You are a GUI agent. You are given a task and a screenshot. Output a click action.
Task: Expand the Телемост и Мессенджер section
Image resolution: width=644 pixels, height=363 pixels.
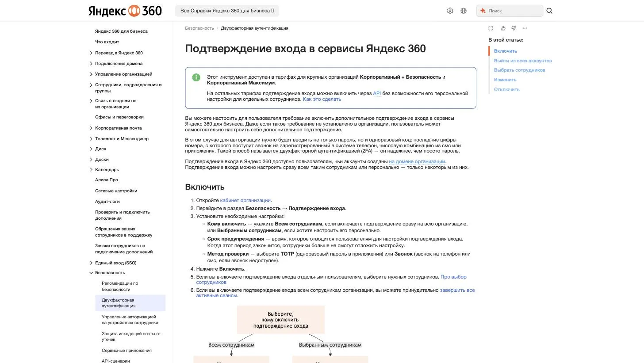click(91, 139)
